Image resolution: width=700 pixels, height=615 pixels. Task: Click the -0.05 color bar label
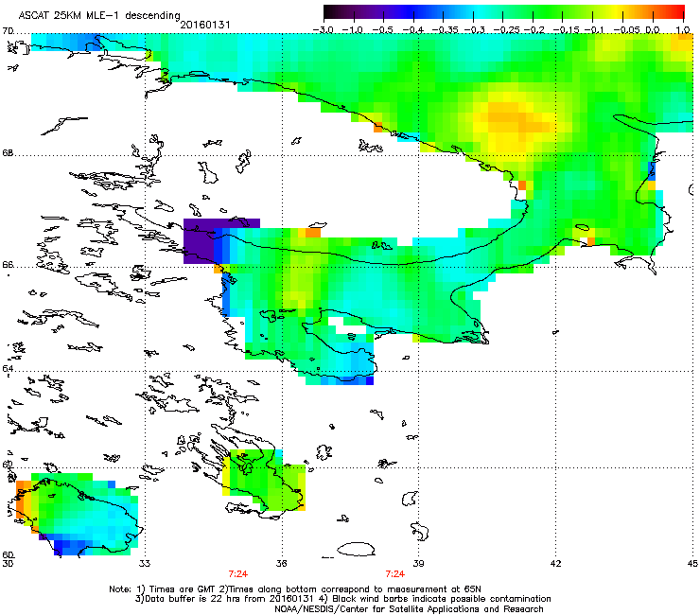627,30
